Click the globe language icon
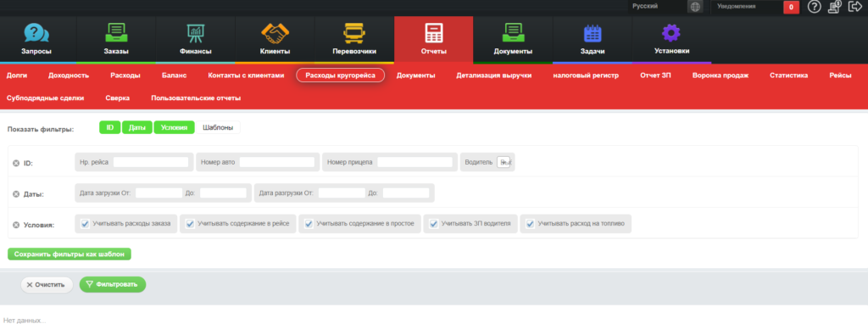868x335 pixels. pos(695,7)
